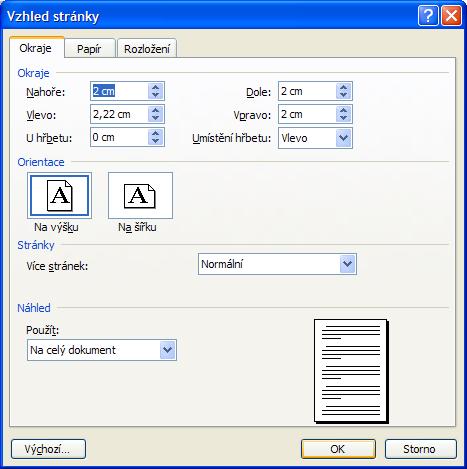Click the Na celý dokument combo box
467x469 pixels.
tap(102, 350)
